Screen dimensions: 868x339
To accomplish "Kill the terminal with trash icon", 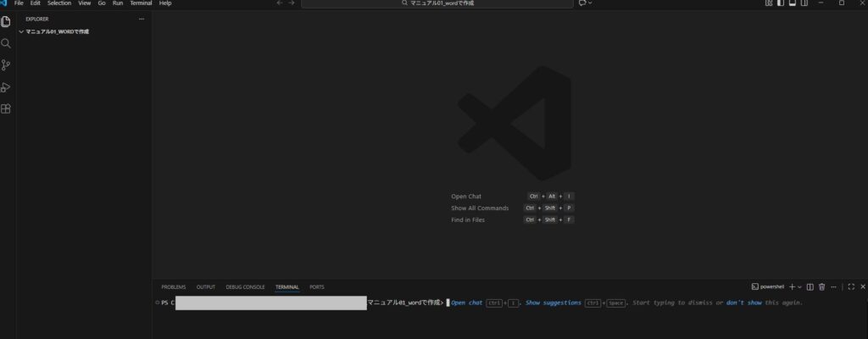I will click(x=821, y=287).
